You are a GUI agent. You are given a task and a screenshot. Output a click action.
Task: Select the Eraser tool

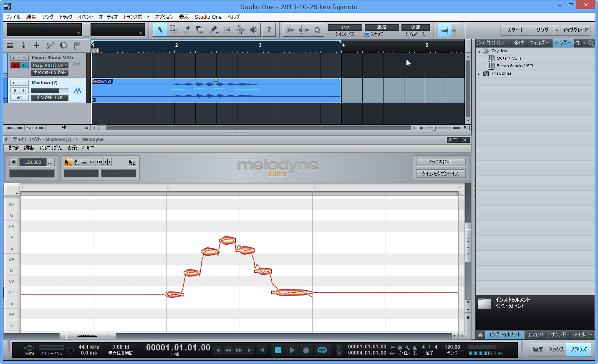pyautogui.click(x=200, y=30)
